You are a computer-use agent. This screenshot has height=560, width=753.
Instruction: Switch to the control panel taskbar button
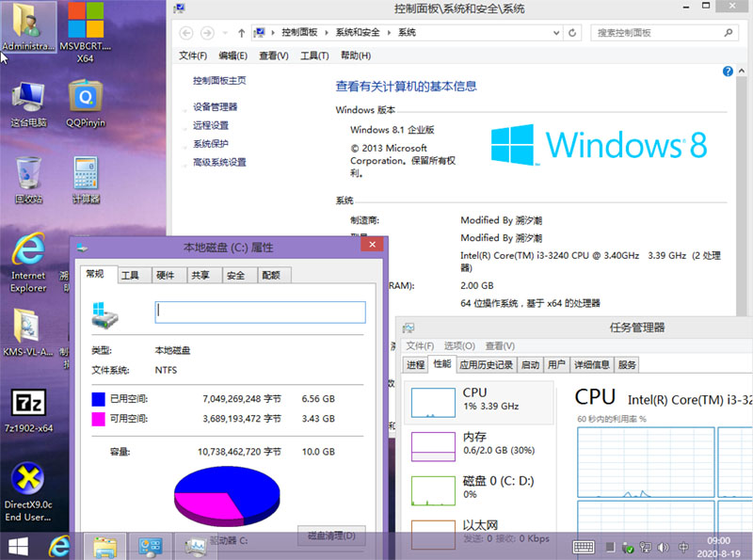(151, 547)
